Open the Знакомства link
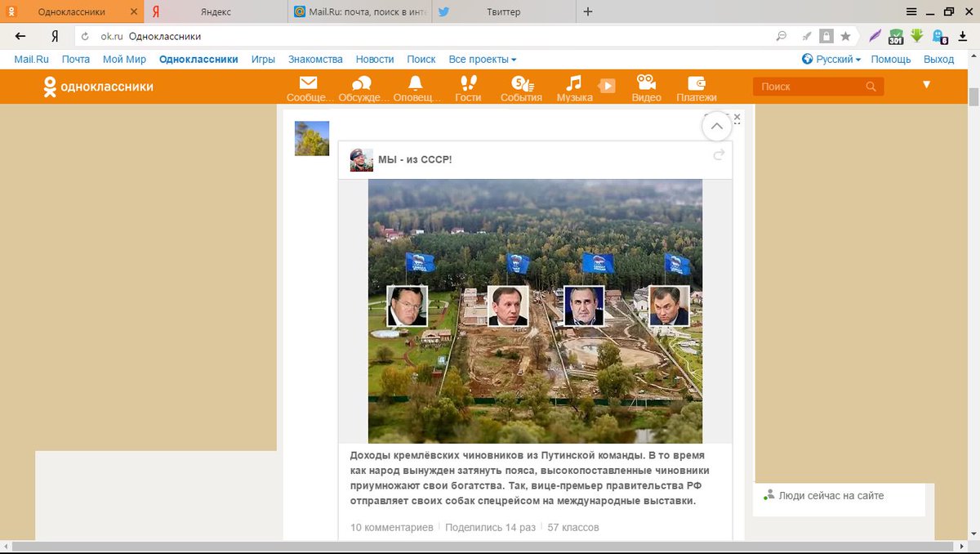The image size is (980, 554). pyautogui.click(x=315, y=59)
